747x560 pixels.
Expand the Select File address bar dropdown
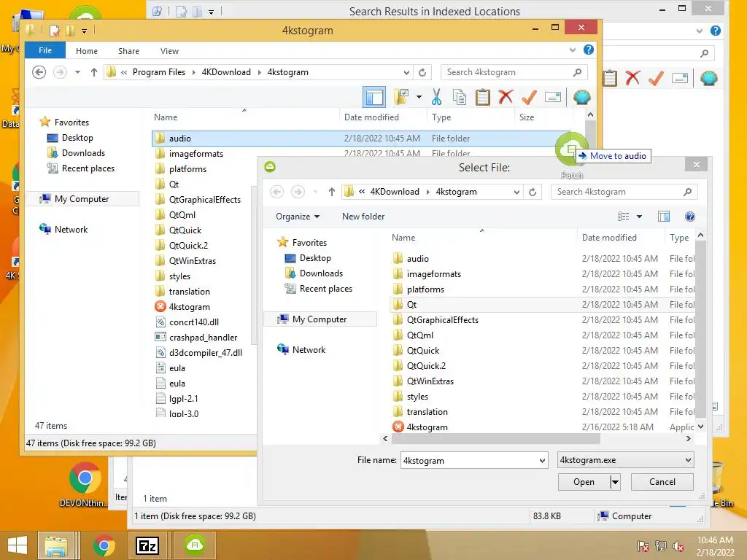tap(516, 192)
